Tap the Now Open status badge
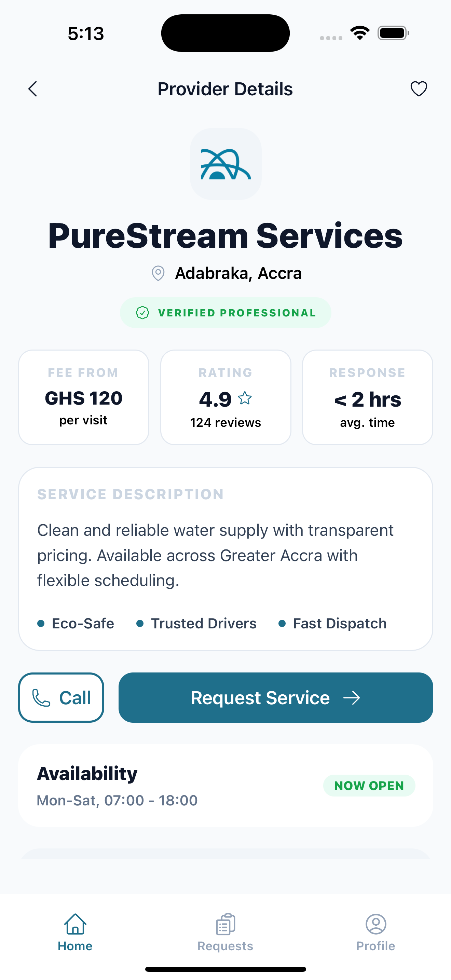The width and height of the screenshot is (451, 980). pos(369,786)
